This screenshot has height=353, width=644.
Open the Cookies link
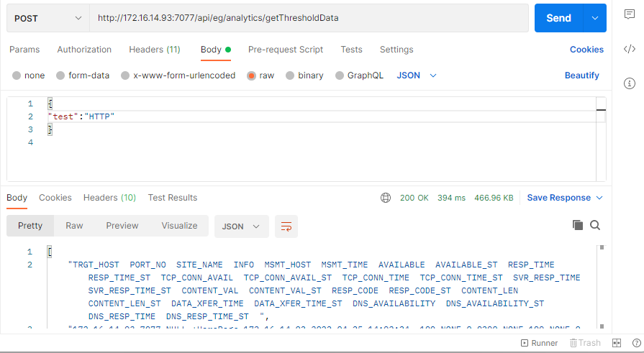[586, 50]
